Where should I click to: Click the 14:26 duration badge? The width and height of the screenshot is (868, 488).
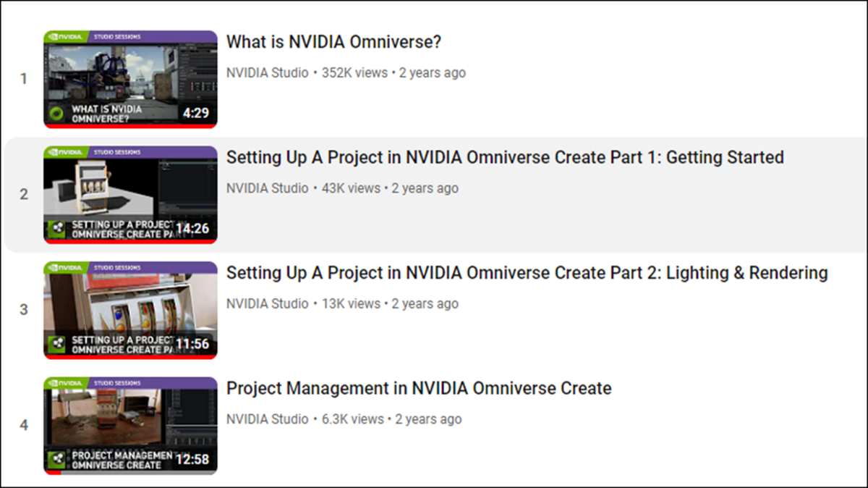point(192,229)
